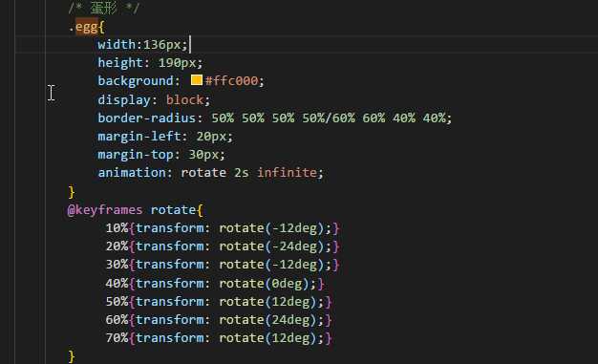Screen dimensions: 598x364
Task: Click closing brace of @keyframes block
Action: pos(72,356)
